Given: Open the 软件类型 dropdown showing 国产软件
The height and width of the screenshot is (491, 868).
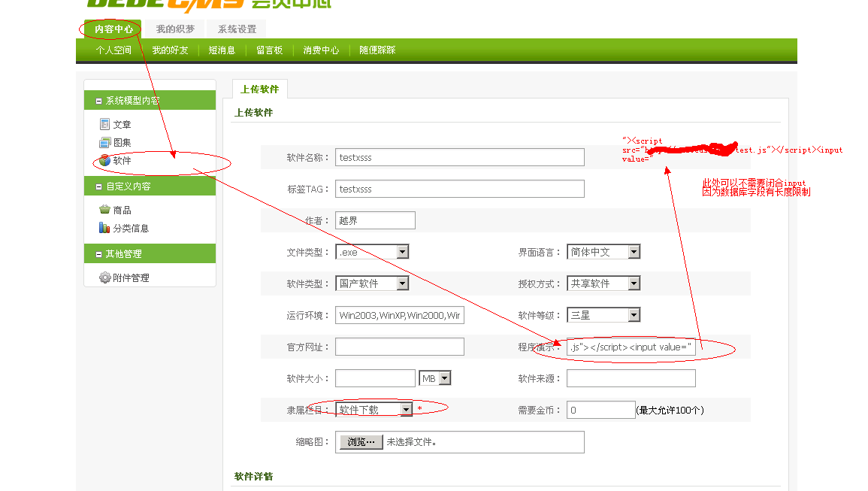Looking at the screenshot, I should (372, 283).
